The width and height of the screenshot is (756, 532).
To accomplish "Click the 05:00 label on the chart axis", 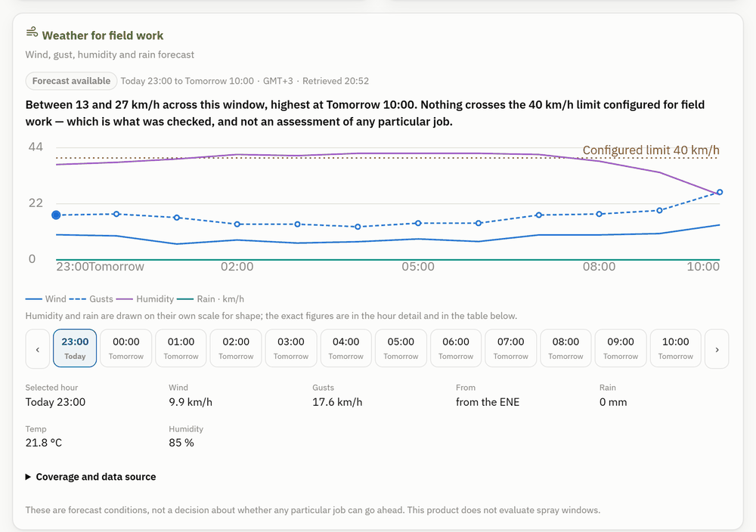I will (418, 267).
